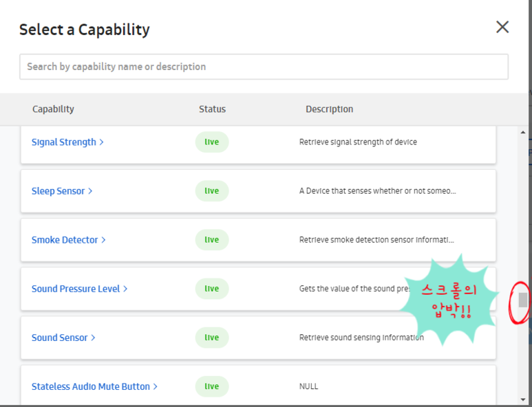
Task: Click the live badge in Sleep Sensor row
Action: click(x=212, y=191)
